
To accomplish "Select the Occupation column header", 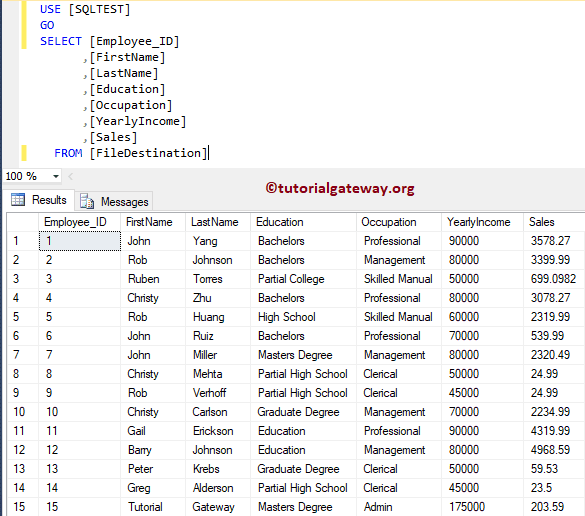I will coord(399,222).
